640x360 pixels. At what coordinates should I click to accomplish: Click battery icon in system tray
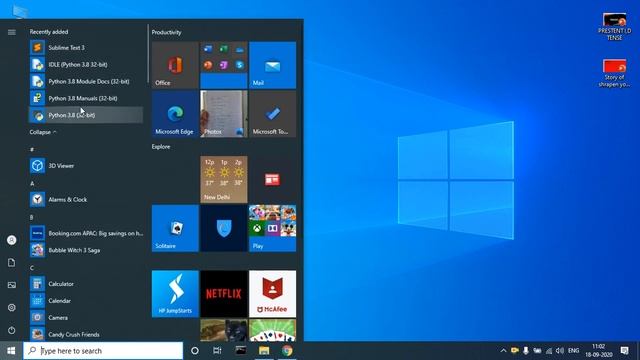pos(537,351)
